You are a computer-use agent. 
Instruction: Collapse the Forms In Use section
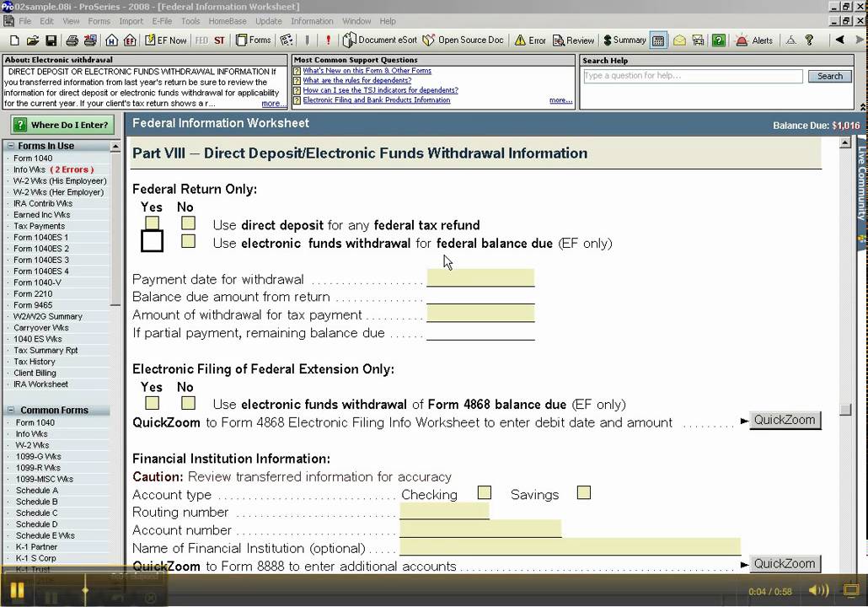coord(10,146)
